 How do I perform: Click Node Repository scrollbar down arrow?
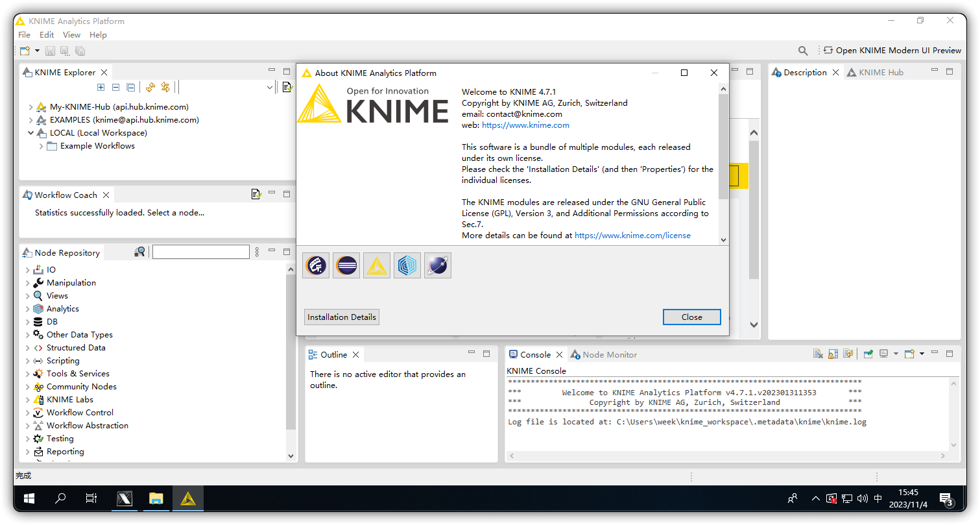pyautogui.click(x=291, y=456)
